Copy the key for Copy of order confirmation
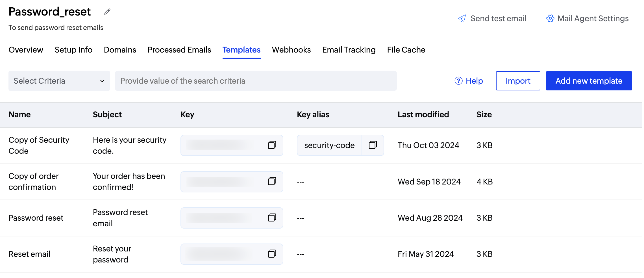Image resolution: width=644 pixels, height=278 pixels. point(272,181)
